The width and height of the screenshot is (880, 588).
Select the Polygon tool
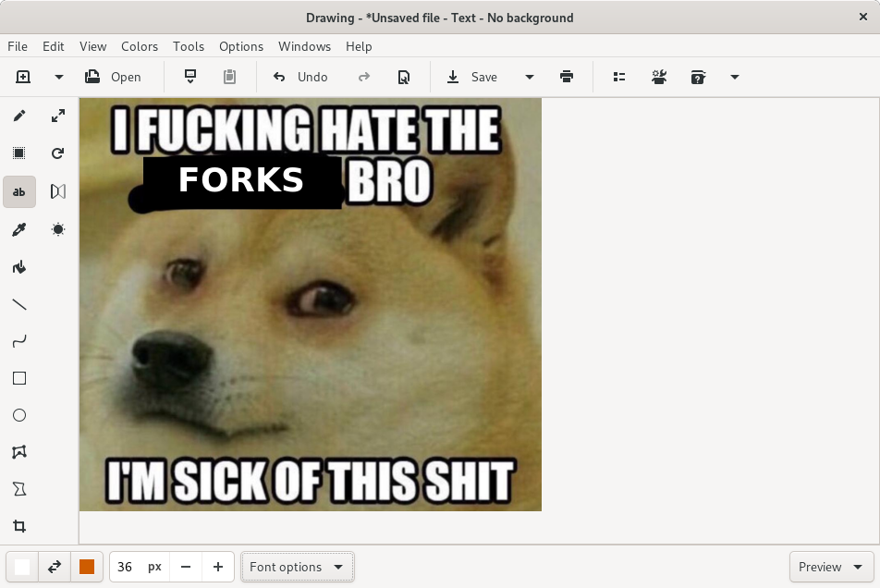click(19, 452)
